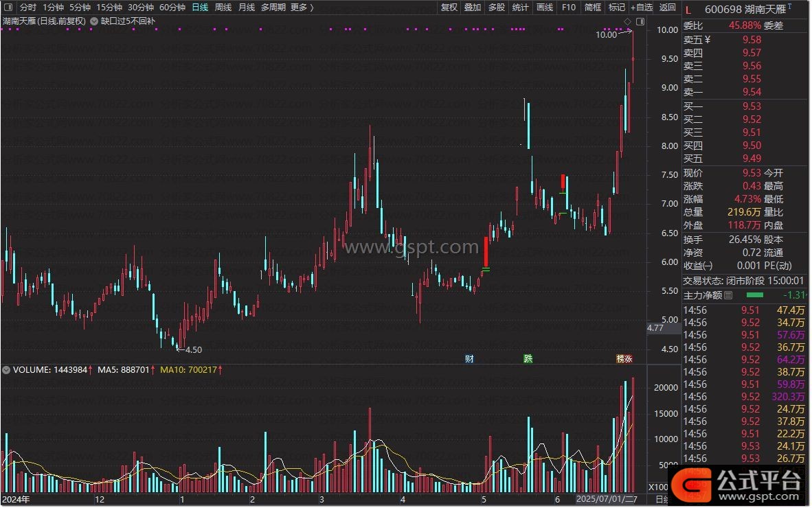Screen dimensions: 812x508
Task: Click the 涨 event marker
Action: 629,359
